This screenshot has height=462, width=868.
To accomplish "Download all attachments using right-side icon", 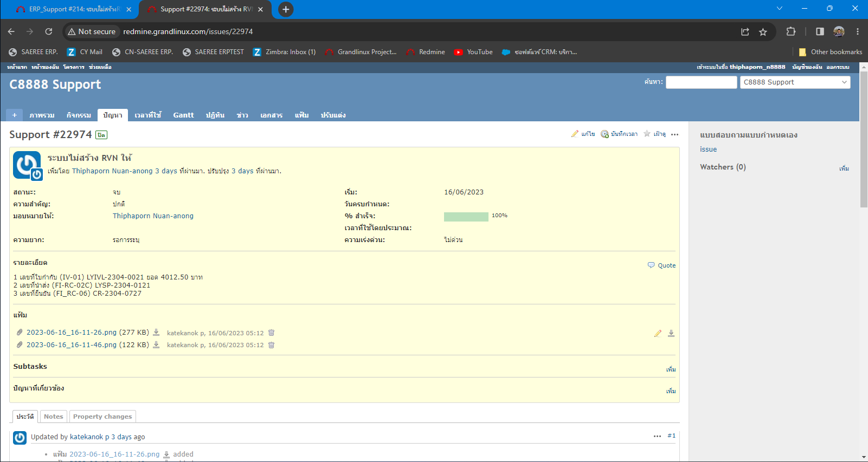I will (671, 334).
